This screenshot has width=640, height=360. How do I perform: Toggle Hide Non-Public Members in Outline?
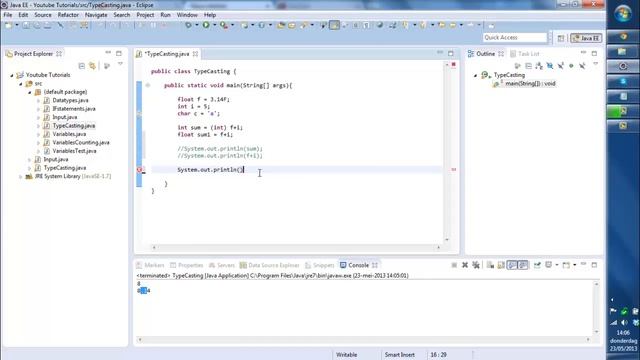click(571, 66)
